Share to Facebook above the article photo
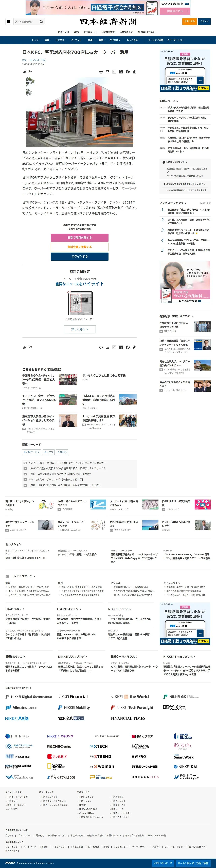Viewport: 216px width, 868px height. 128,72
